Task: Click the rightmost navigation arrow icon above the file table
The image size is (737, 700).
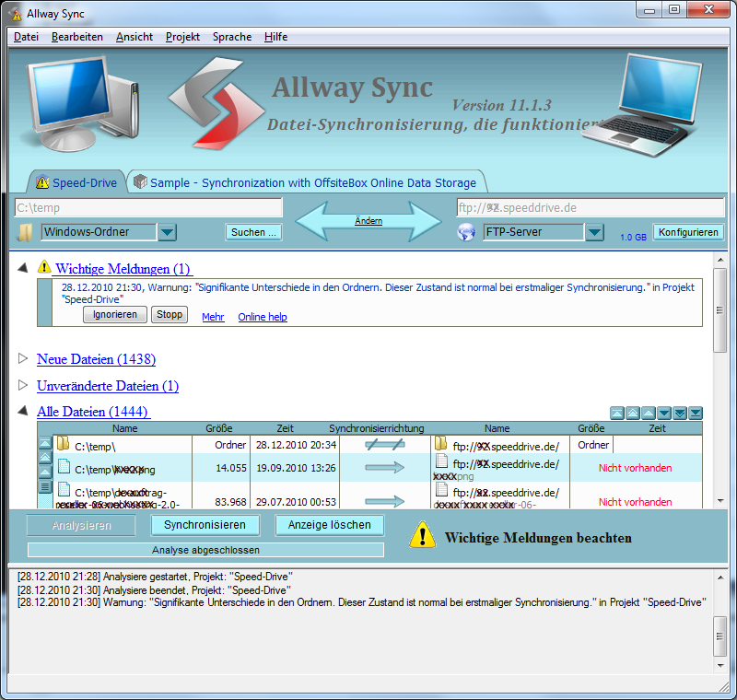Action: [x=696, y=414]
